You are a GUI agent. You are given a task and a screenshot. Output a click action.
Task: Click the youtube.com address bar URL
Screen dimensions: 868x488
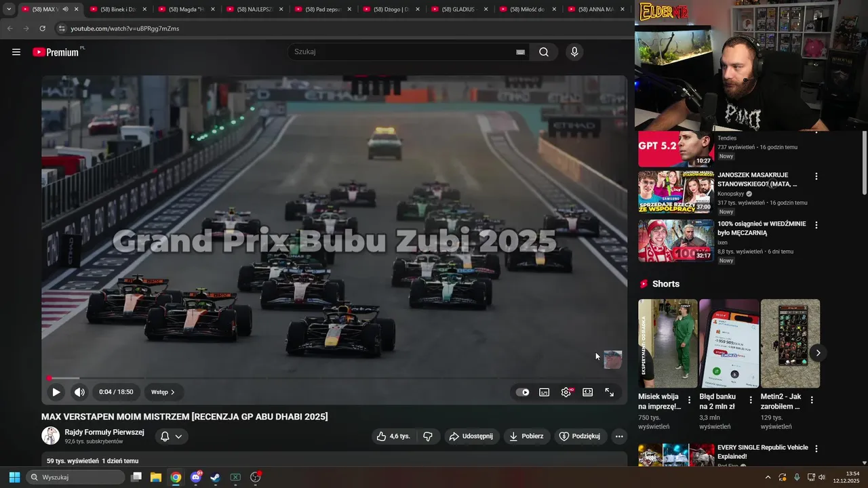point(125,28)
